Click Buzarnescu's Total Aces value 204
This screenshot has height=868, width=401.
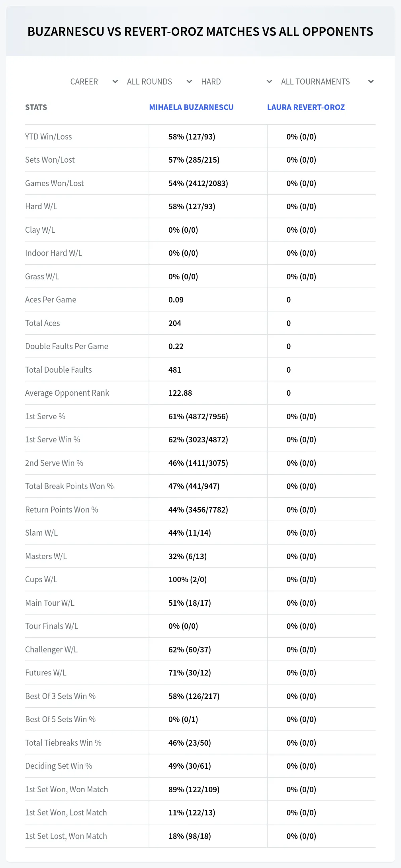[x=175, y=323]
